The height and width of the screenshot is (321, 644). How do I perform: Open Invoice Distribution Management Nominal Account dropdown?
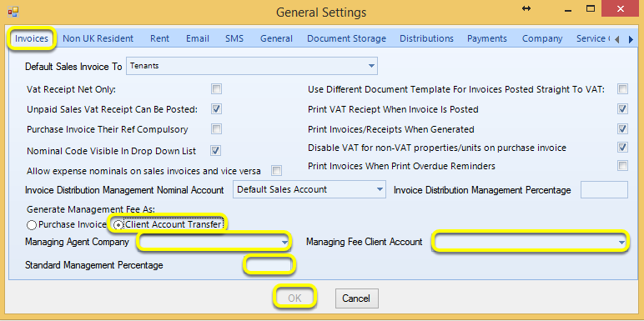pyautogui.click(x=309, y=189)
